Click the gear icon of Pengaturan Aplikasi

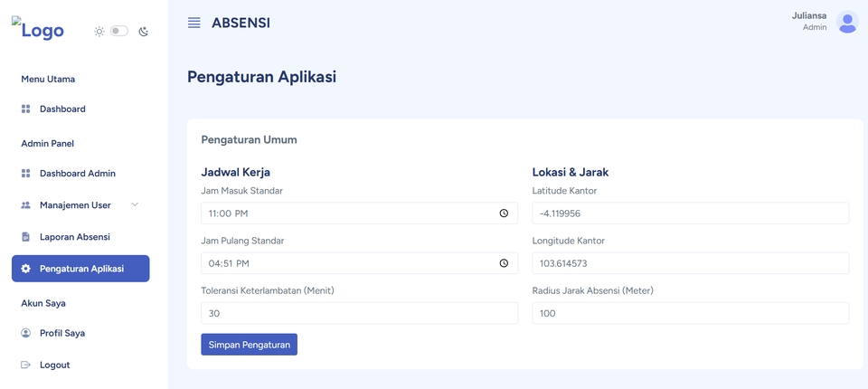coord(25,269)
